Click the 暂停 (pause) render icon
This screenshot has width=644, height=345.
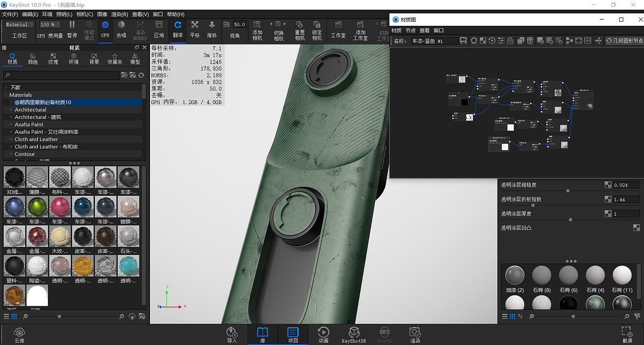(72, 29)
